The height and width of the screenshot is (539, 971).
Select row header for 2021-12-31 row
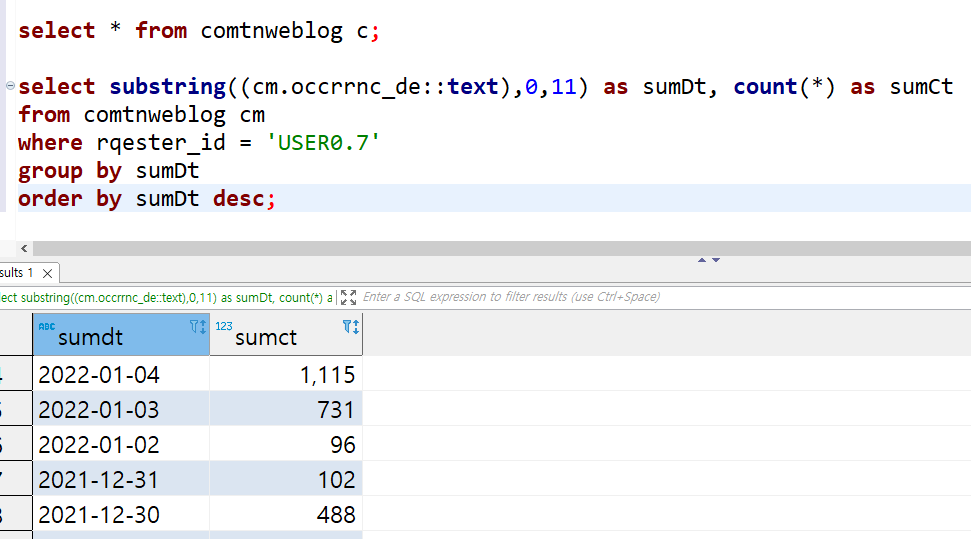click(16, 479)
